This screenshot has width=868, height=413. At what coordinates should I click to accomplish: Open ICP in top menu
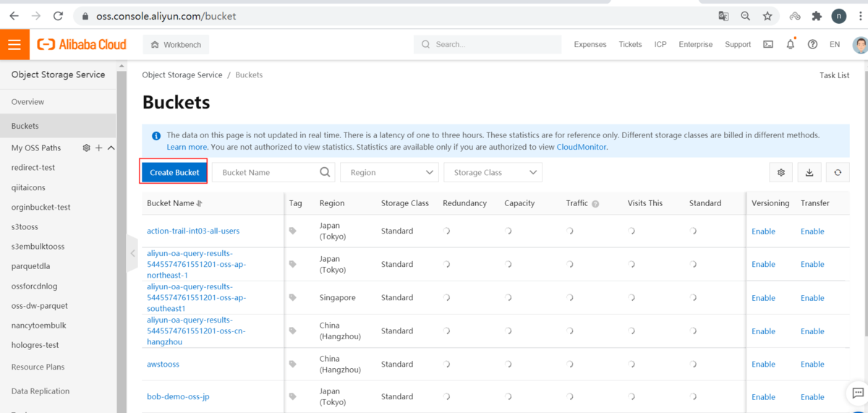[660, 45]
